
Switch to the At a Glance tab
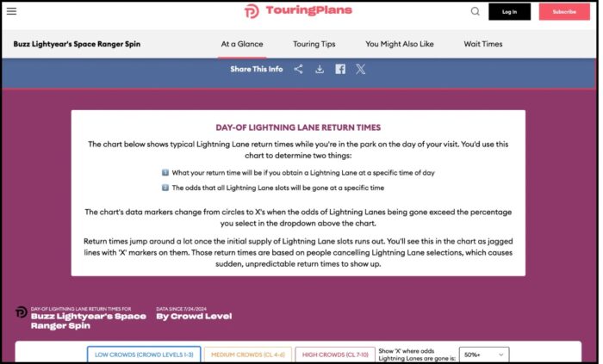pyautogui.click(x=242, y=44)
